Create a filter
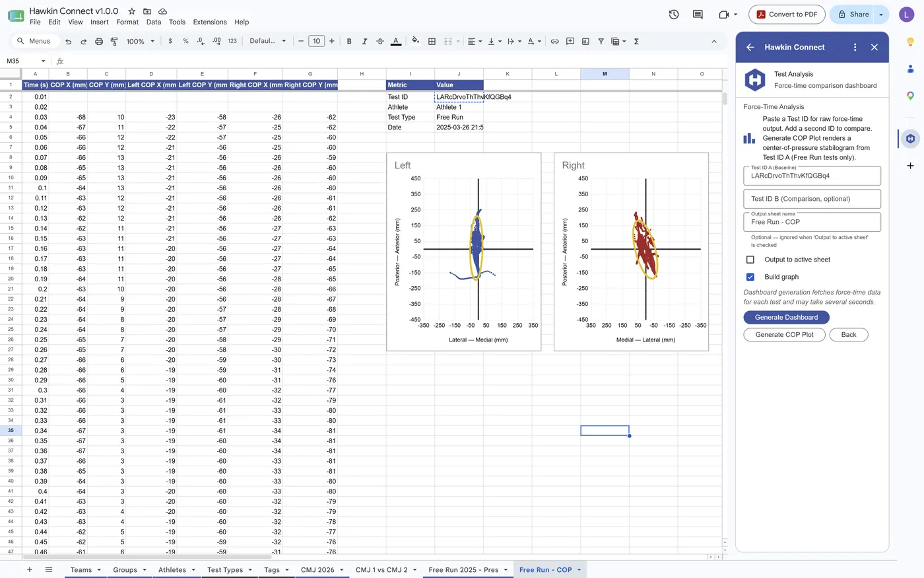 [601, 42]
